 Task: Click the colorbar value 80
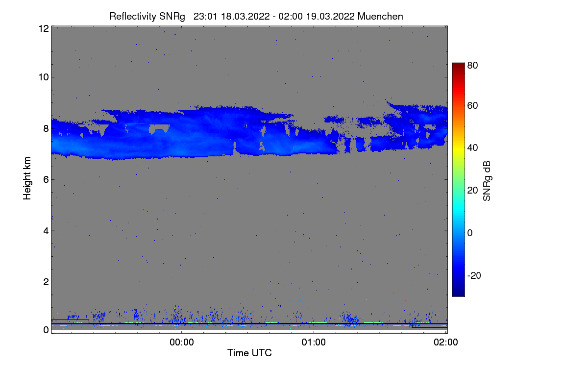point(473,66)
